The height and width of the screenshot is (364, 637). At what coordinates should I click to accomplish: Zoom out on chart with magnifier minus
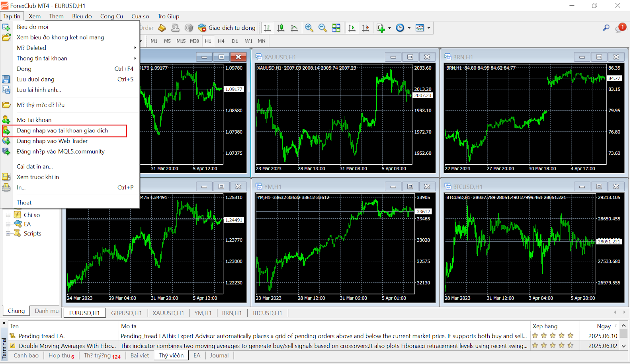point(322,28)
